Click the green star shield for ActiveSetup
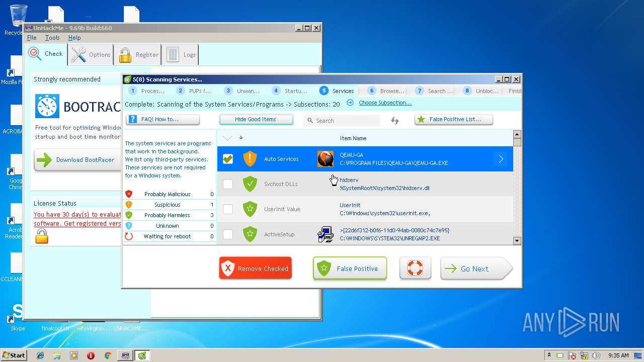Screen dimensions: 644x362 [x=250, y=234]
